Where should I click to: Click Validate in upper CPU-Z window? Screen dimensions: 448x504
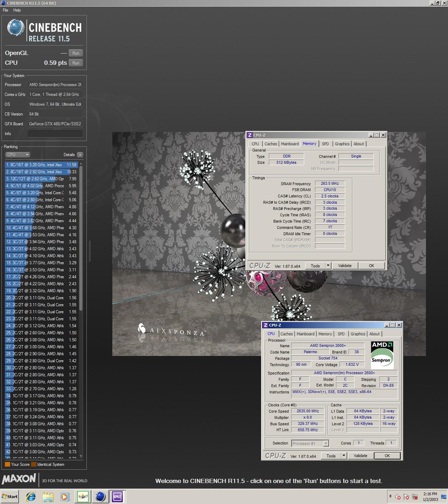(x=345, y=266)
